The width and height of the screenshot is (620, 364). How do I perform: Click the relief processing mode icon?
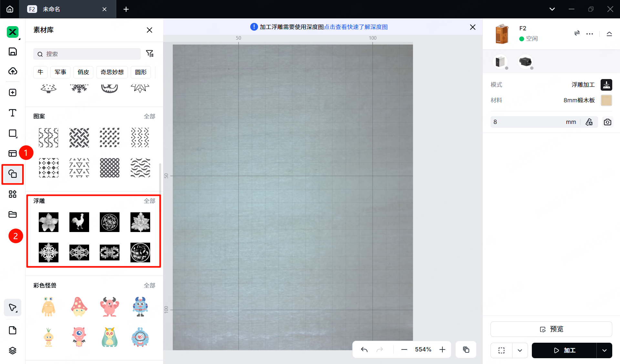(606, 85)
